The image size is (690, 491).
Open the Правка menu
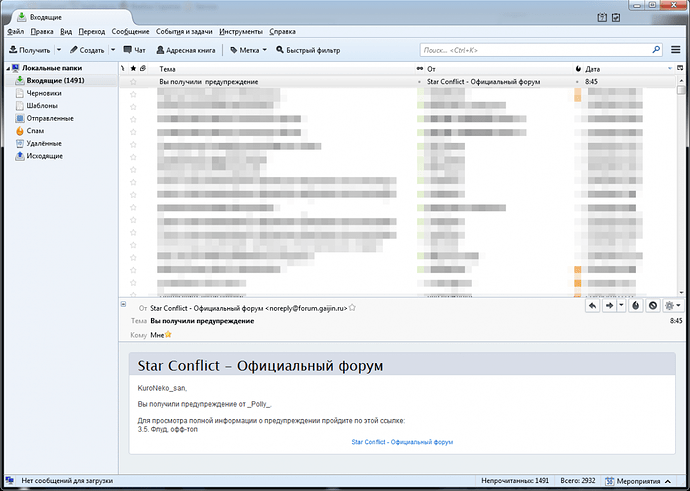(x=42, y=32)
